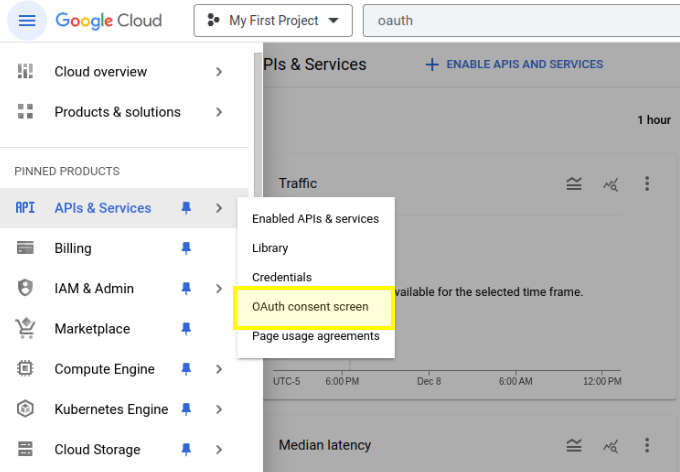Click the Compute Engine chip icon
680x472 pixels.
(25, 369)
